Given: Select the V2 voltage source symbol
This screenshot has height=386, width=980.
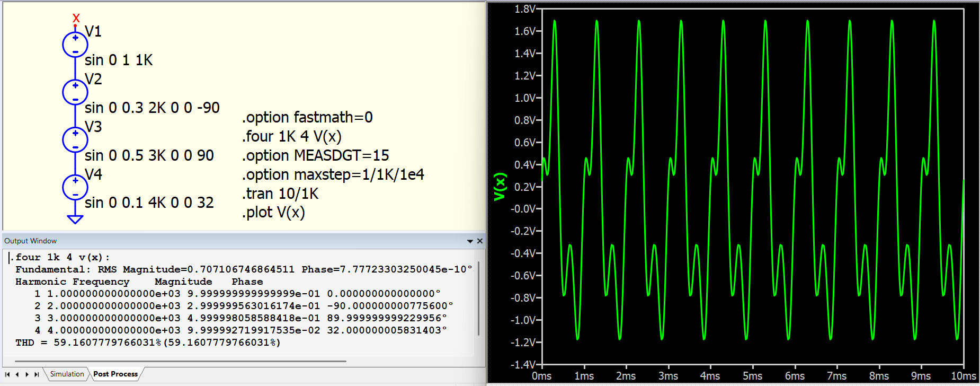Looking at the screenshot, I should [x=75, y=92].
